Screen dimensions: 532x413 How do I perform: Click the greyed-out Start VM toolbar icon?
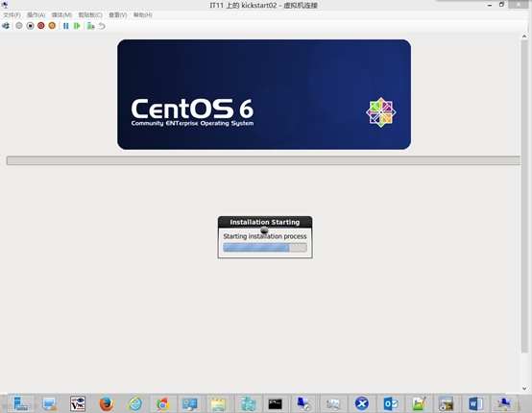19,26
